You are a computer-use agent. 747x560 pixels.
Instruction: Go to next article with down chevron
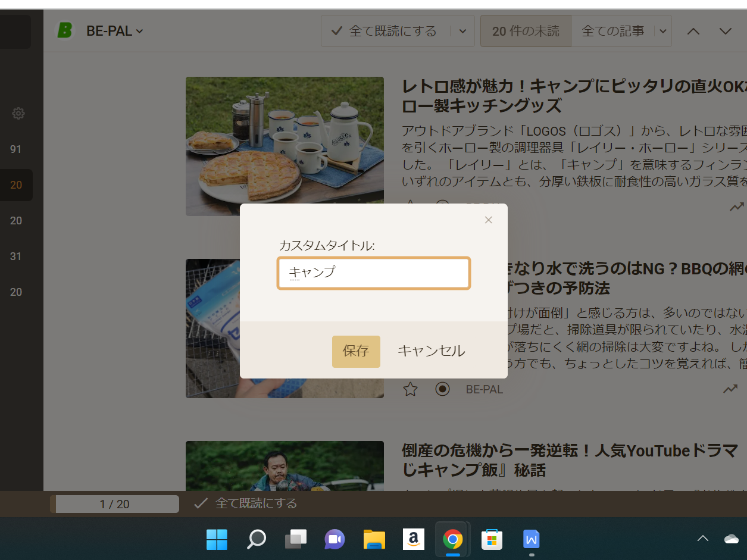tap(725, 31)
